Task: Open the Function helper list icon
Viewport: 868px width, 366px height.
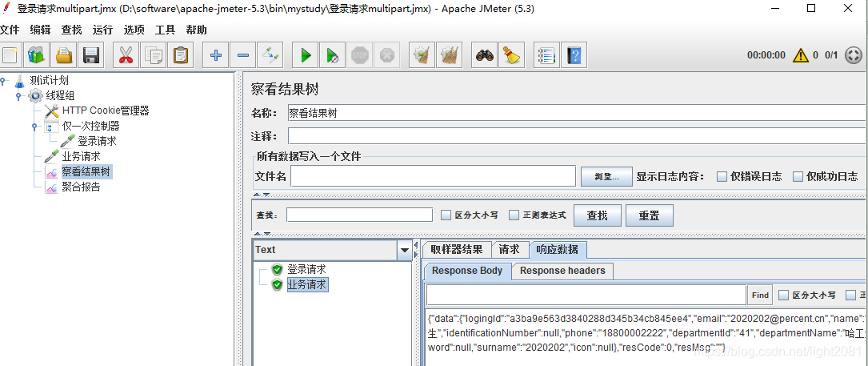Action: pos(547,55)
